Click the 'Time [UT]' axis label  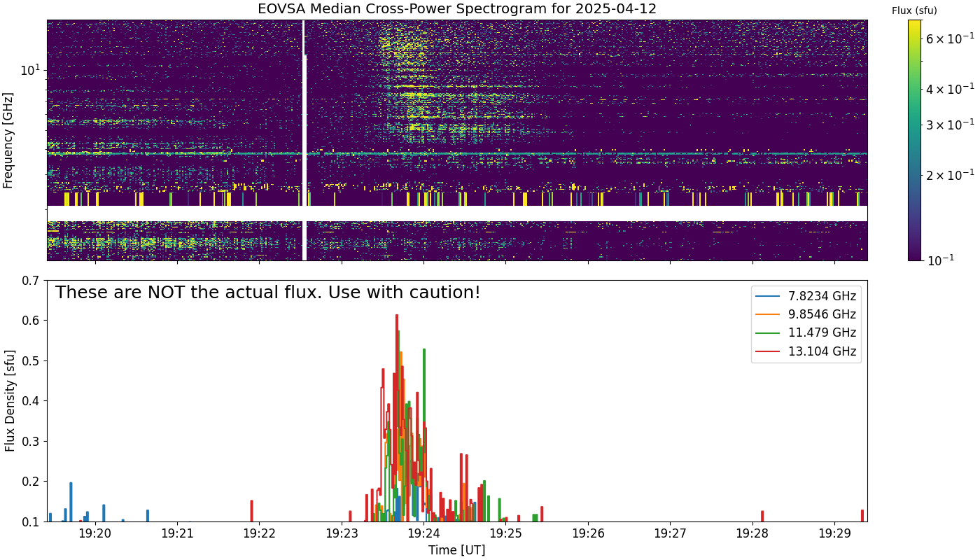[x=457, y=550]
